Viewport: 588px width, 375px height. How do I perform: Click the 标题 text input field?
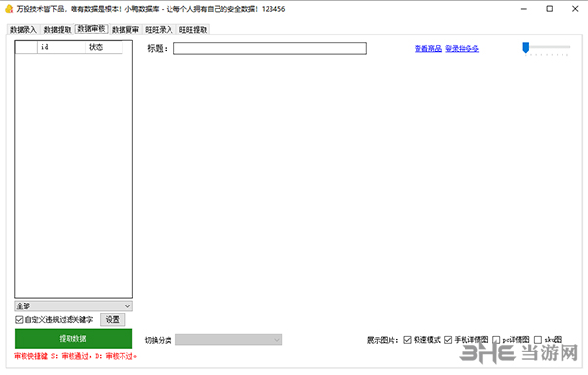coord(269,48)
